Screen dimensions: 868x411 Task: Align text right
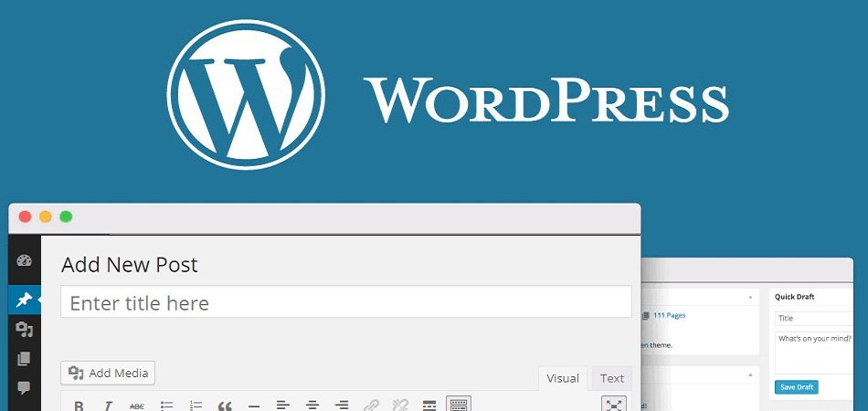pos(342,406)
